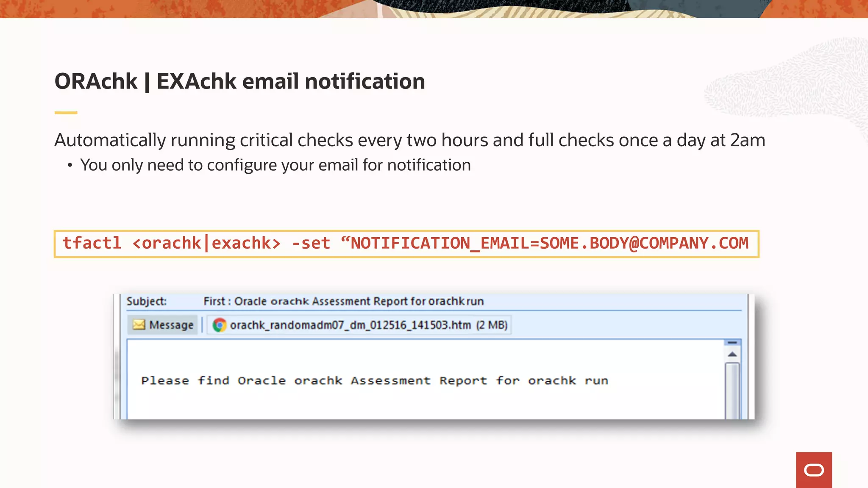Click the 'Subject:' label
Screen dimensions: 868x488
coord(147,301)
